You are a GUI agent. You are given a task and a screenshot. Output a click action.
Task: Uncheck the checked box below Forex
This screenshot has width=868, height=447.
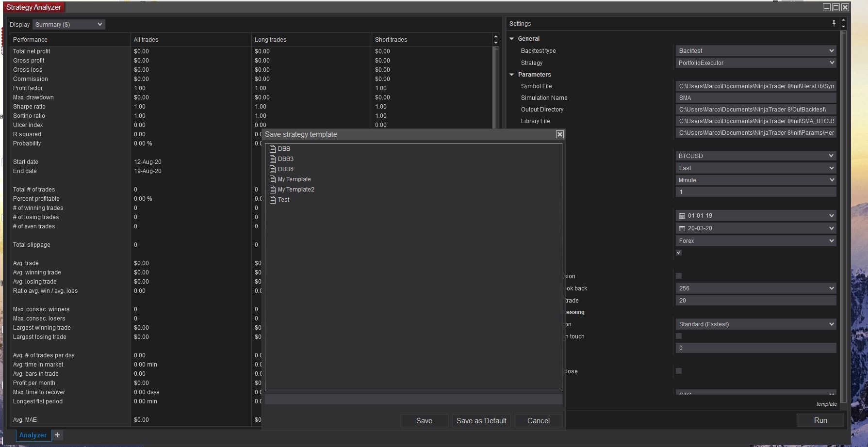(x=679, y=253)
